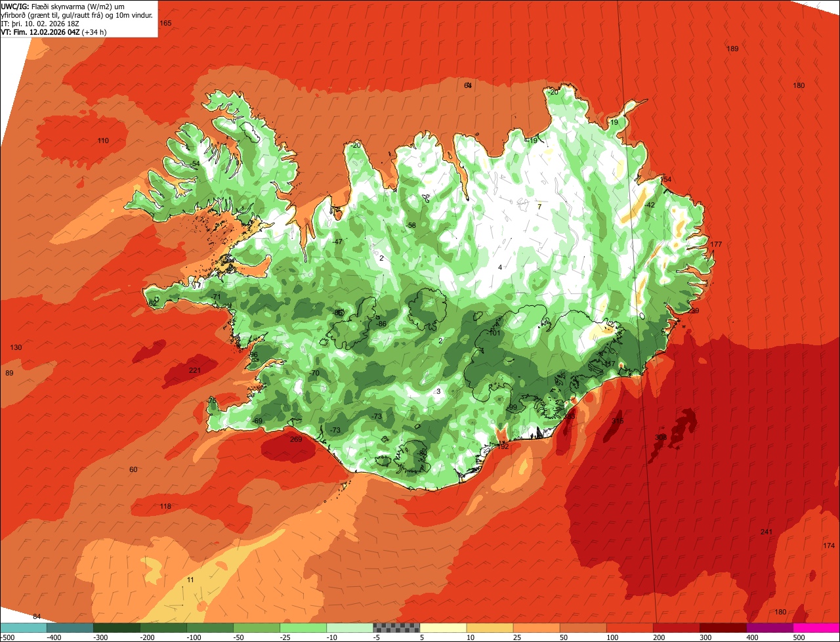
Task: Click the value 241 in the southeast ocean
Action: click(766, 532)
